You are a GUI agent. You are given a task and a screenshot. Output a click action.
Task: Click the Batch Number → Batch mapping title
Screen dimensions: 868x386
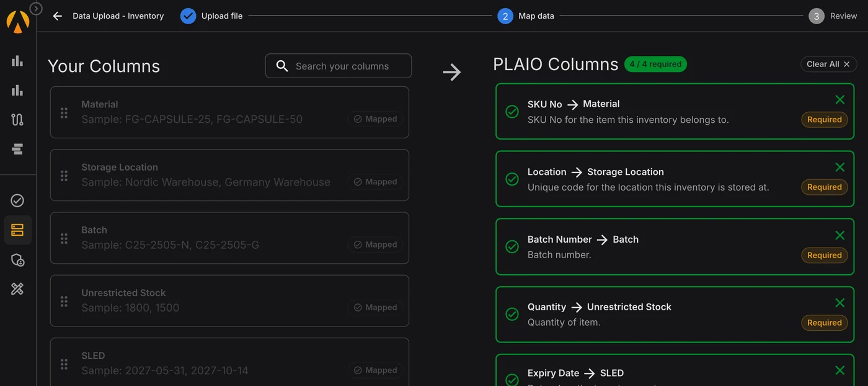(583, 240)
